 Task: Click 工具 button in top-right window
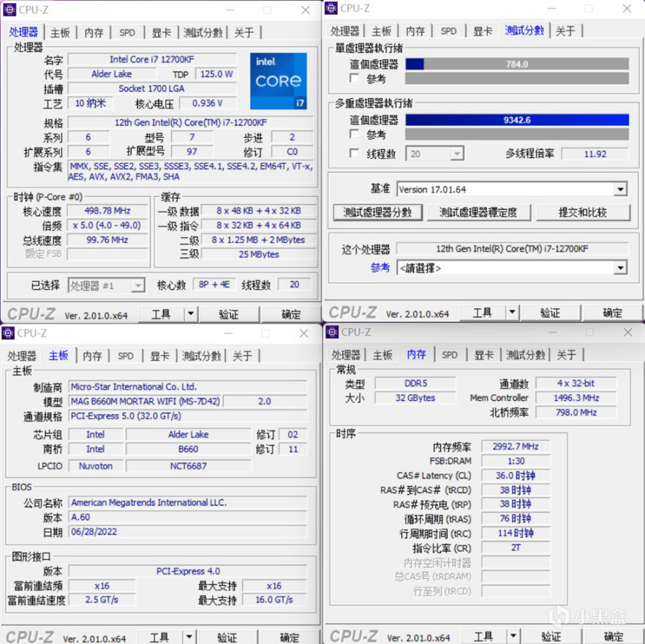(482, 312)
